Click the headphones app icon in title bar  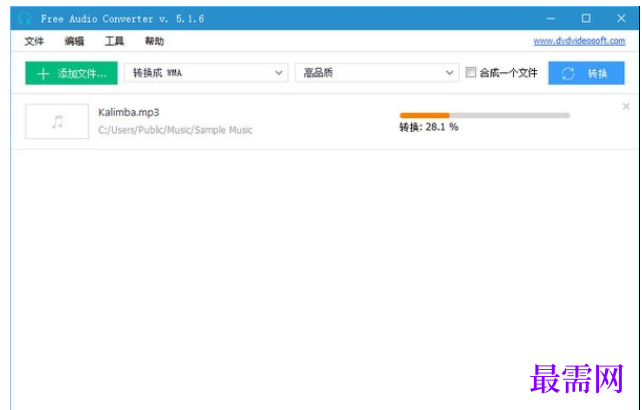pos(25,19)
